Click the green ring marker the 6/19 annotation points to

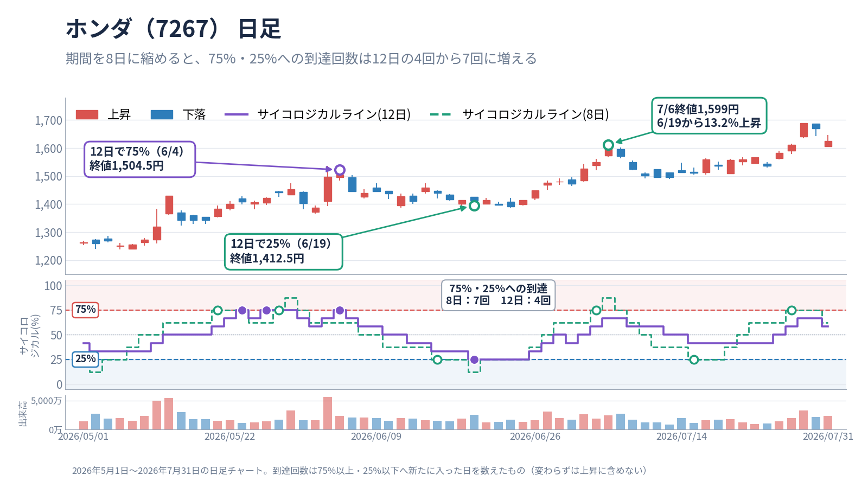(x=474, y=206)
